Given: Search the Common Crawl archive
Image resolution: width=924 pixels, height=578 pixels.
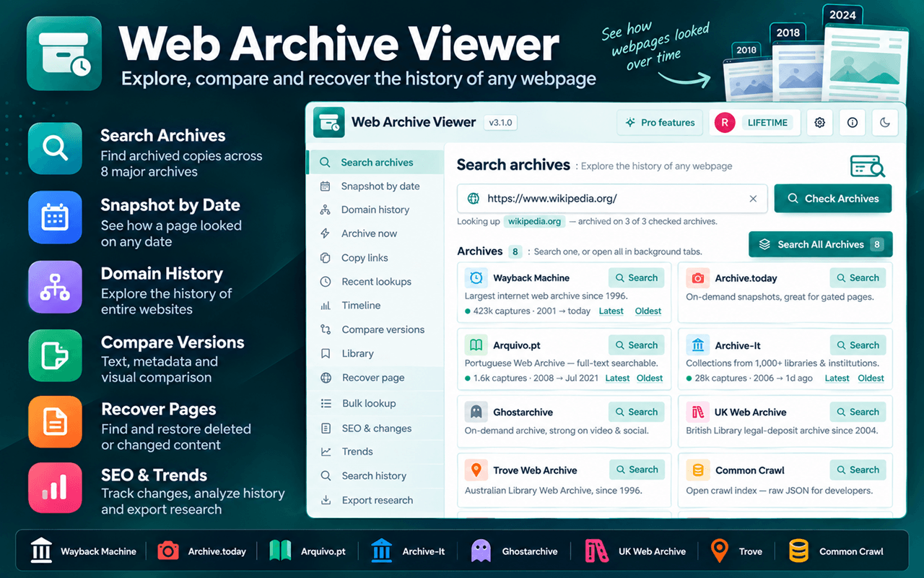Looking at the screenshot, I should pos(858,470).
